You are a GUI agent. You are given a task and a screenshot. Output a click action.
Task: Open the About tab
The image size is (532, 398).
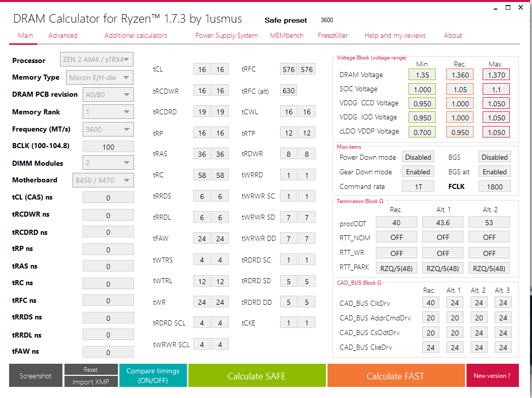tap(453, 36)
